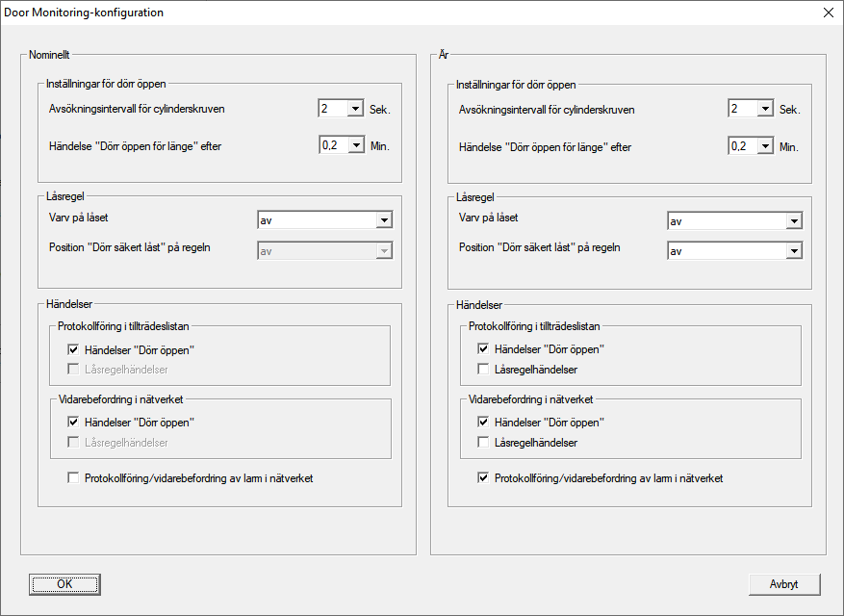Check Är Vidarebefordring Låsregelhändelser checkbox
The width and height of the screenshot is (844, 616).
pos(484,443)
